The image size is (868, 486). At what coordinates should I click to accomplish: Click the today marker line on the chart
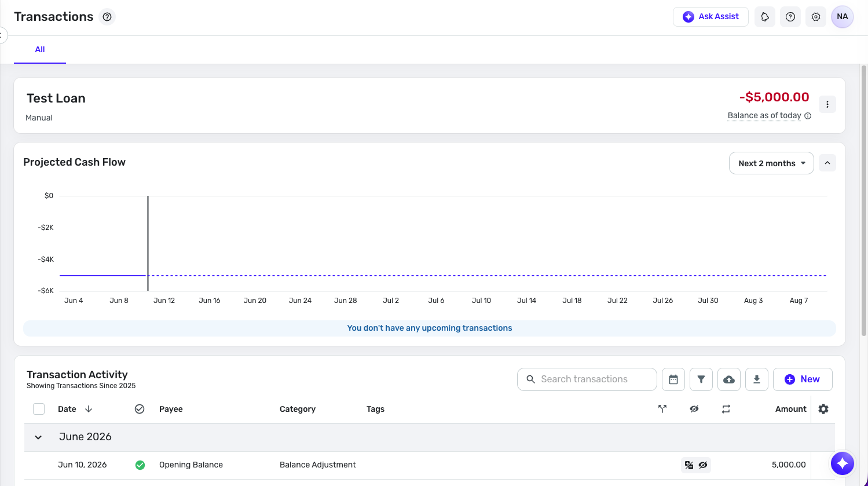tap(148, 243)
